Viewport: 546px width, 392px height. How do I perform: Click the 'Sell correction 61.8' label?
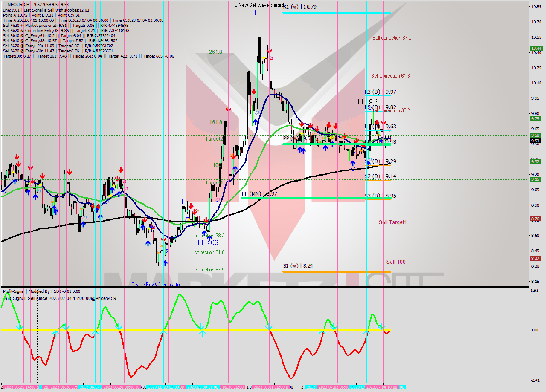(x=390, y=76)
